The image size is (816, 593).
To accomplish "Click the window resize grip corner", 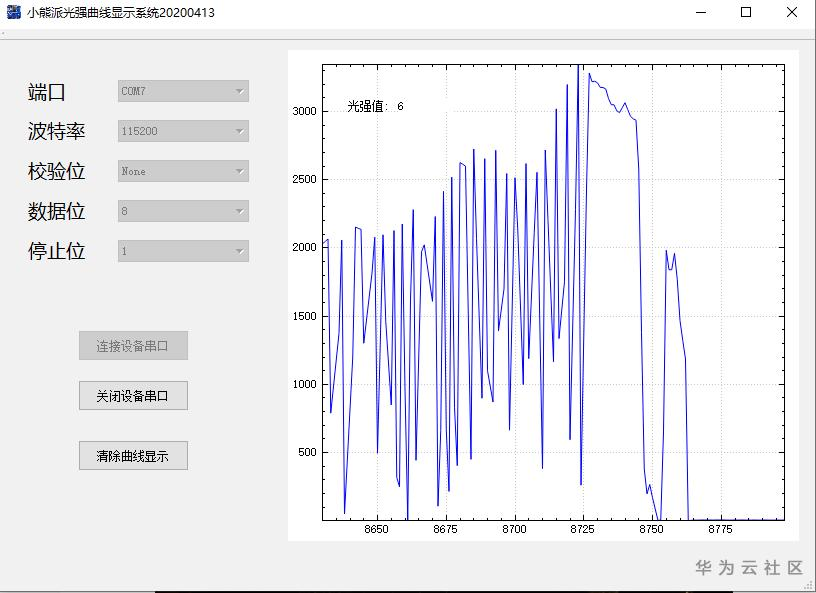I will (x=810, y=586).
